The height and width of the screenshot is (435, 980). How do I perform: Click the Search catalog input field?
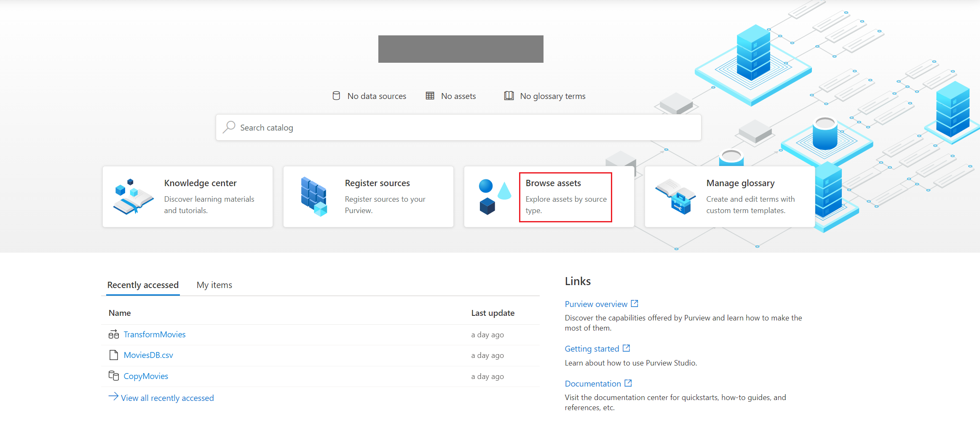[458, 127]
